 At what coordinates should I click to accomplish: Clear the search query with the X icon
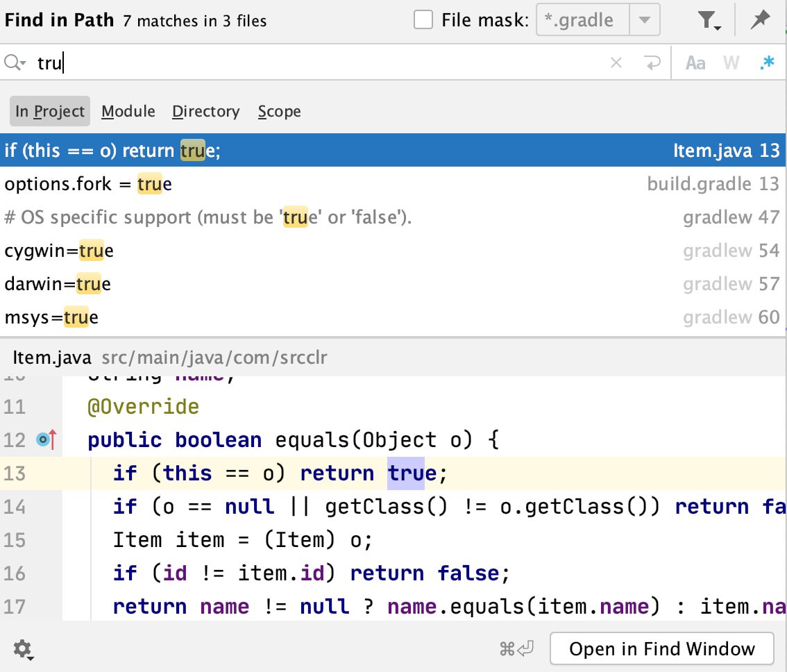616,62
